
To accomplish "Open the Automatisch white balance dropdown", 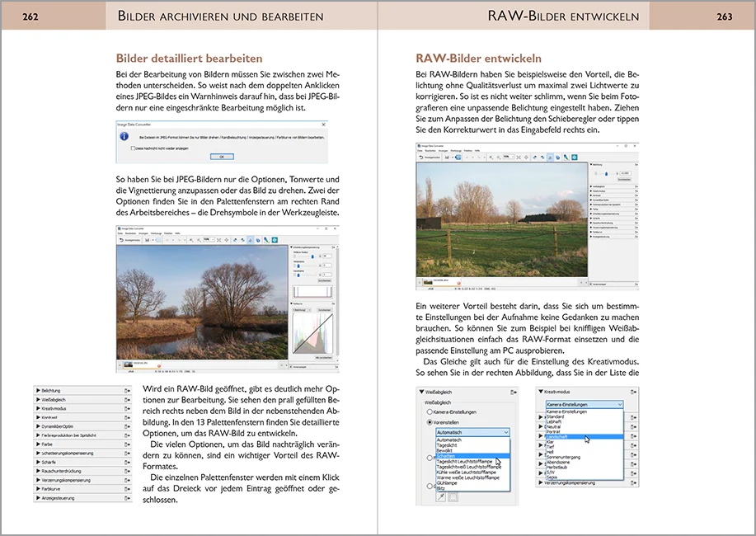I will tap(472, 432).
